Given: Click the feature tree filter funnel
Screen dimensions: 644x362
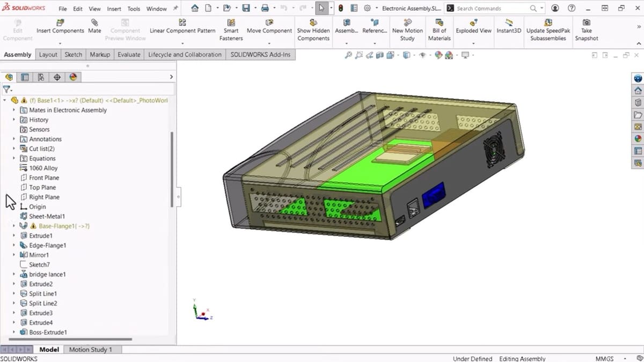Looking at the screenshot, I should [6, 90].
